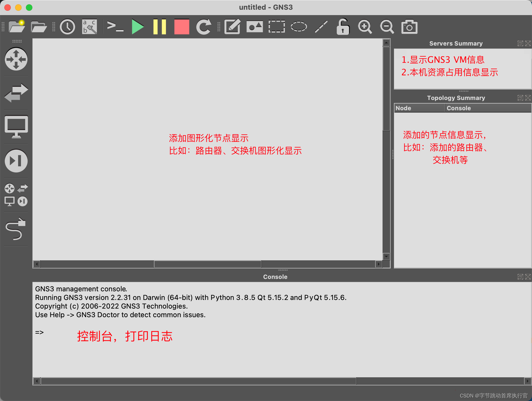Click console horizontal scrollbar left arrow
Viewport: 532px width, 401px height.
pyautogui.click(x=37, y=381)
